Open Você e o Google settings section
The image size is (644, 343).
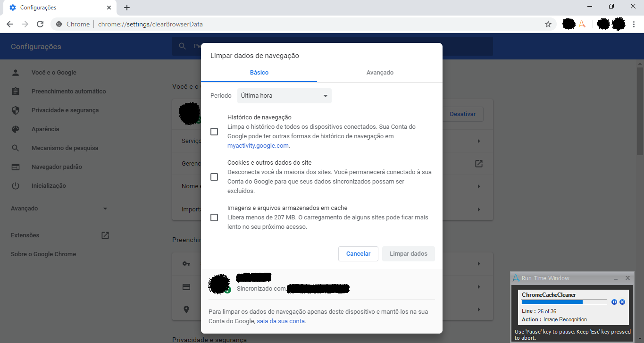[54, 73]
